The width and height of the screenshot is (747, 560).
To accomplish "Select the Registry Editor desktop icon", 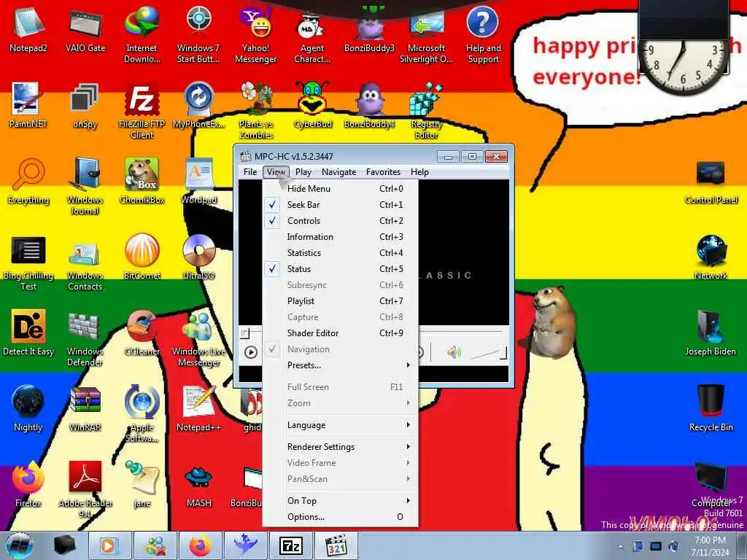I will [x=426, y=111].
